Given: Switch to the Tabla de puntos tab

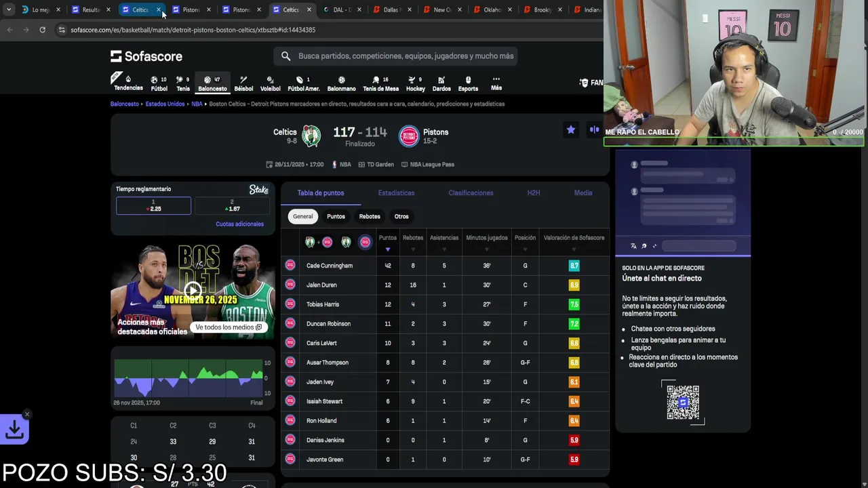Looking at the screenshot, I should (321, 193).
